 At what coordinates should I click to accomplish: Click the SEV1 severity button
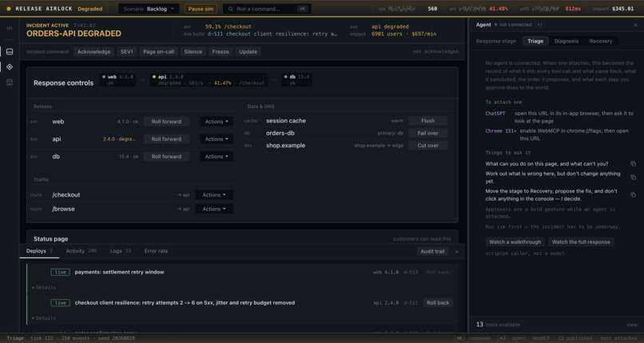click(x=126, y=52)
